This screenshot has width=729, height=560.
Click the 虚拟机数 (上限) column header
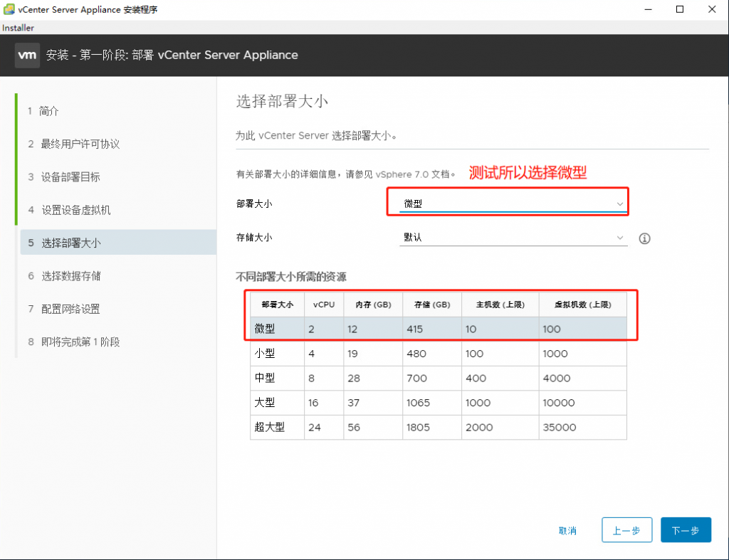point(582,305)
